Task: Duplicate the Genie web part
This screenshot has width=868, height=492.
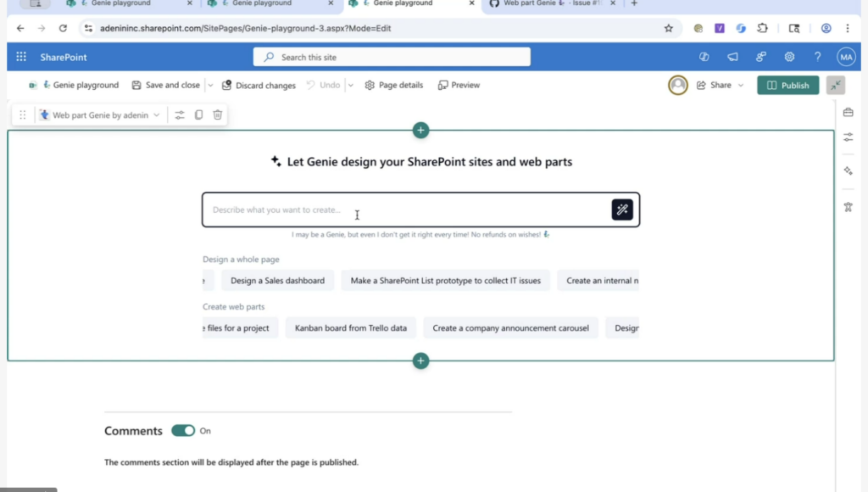Action: click(198, 115)
